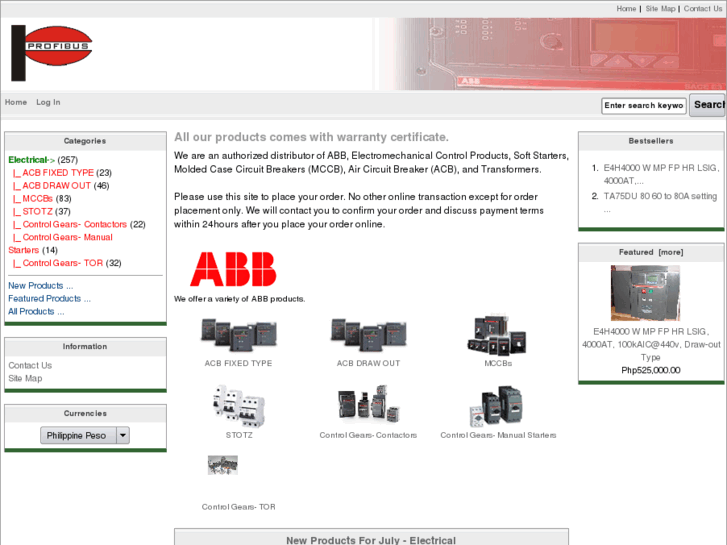Screen dimensions: 727x545
Task: Open All Products link
Action: coord(36,312)
